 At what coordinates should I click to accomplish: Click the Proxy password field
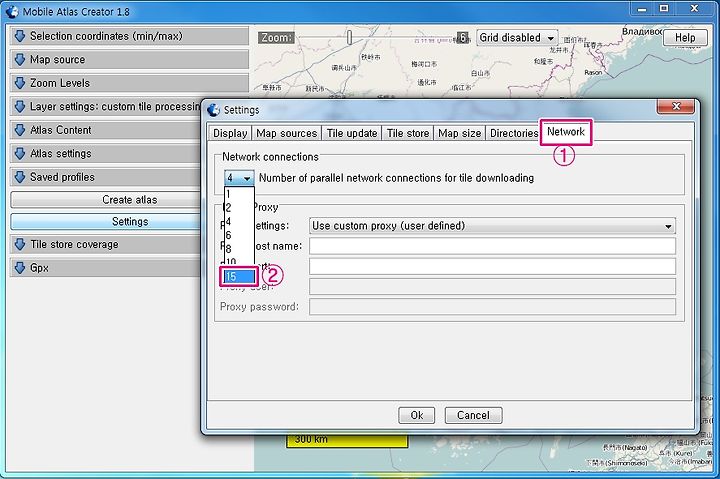click(492, 307)
